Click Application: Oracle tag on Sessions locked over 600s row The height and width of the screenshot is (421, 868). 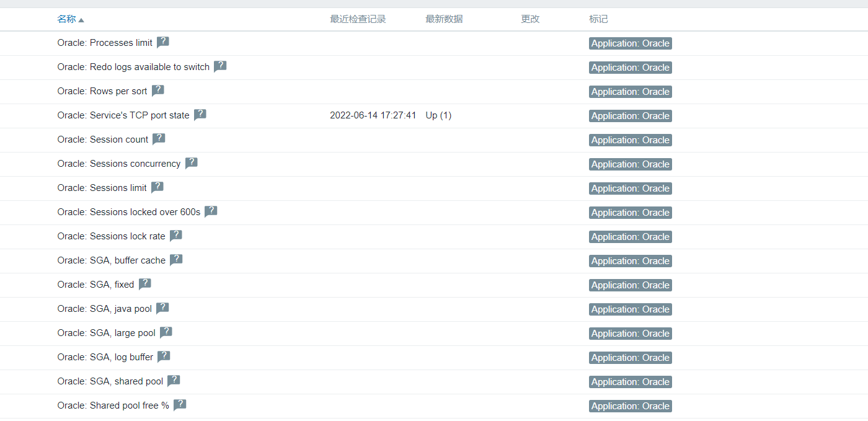(x=631, y=213)
